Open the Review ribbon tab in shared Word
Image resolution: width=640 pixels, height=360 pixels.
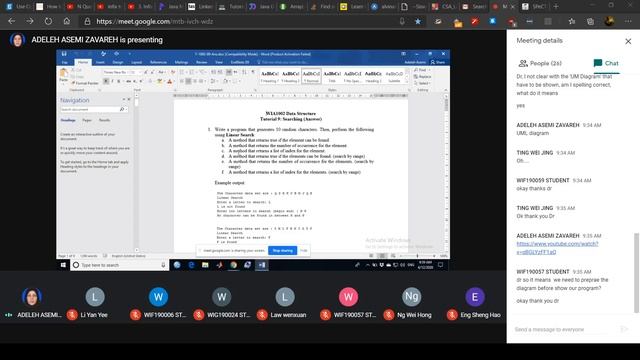[202, 62]
